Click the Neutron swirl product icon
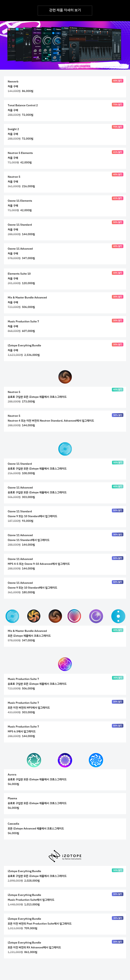Screen dimensions: 130x980 65,377
